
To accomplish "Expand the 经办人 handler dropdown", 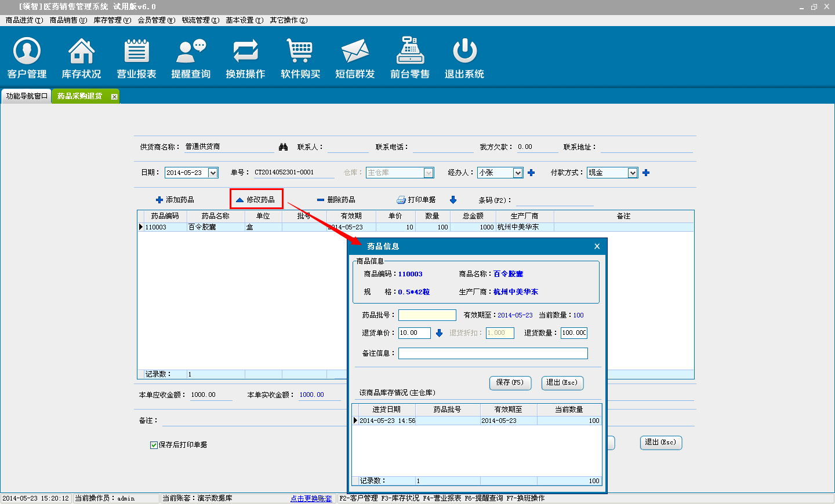I will point(518,173).
